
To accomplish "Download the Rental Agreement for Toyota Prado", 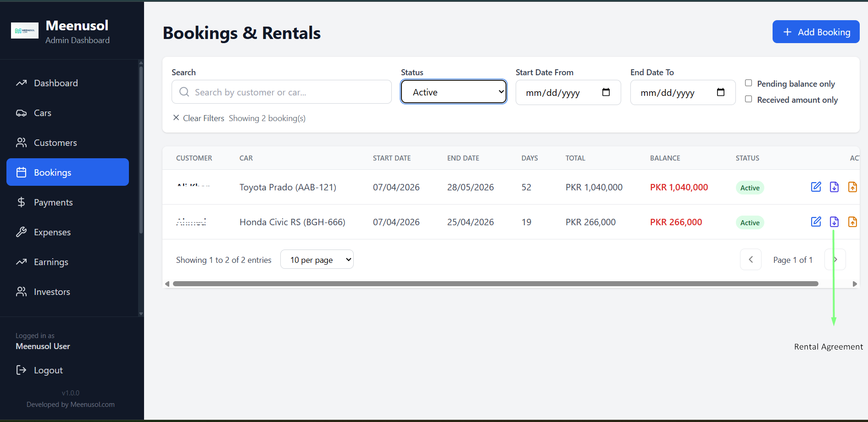I will pos(834,187).
